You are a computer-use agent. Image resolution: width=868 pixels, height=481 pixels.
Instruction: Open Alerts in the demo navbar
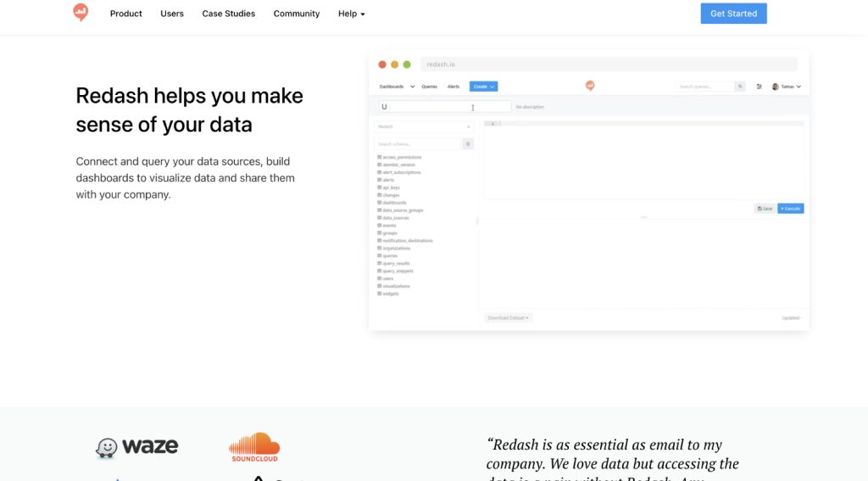pos(453,87)
